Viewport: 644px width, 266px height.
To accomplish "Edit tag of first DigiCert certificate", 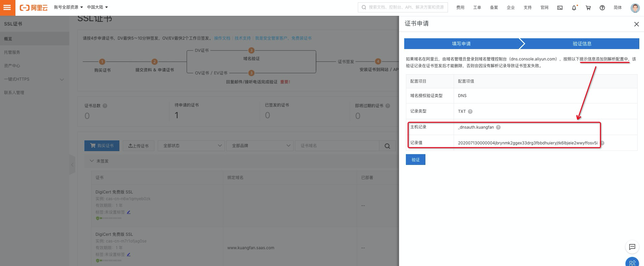I will tap(128, 212).
